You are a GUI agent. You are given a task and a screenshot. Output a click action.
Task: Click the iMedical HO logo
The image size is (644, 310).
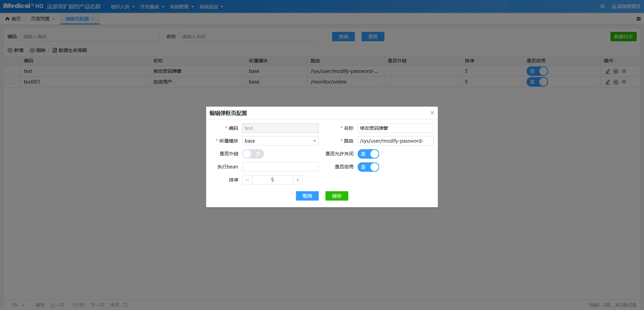(23, 6)
